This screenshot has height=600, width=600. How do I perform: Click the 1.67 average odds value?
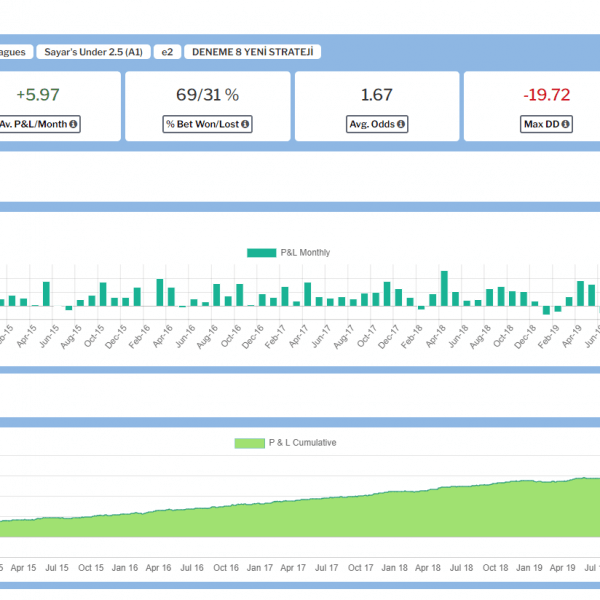point(376,96)
